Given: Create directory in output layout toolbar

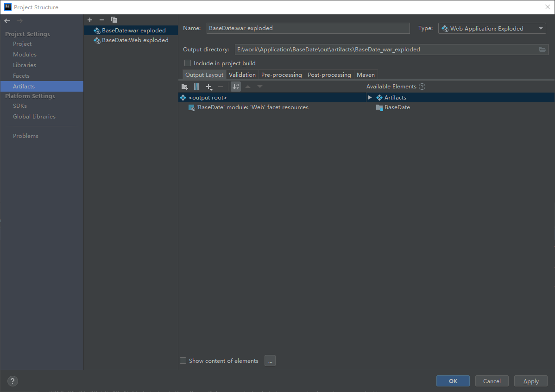Looking at the screenshot, I should [x=185, y=87].
